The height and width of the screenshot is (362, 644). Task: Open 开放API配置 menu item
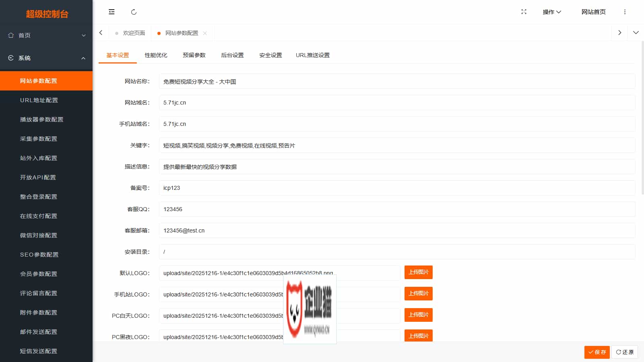[46, 177]
